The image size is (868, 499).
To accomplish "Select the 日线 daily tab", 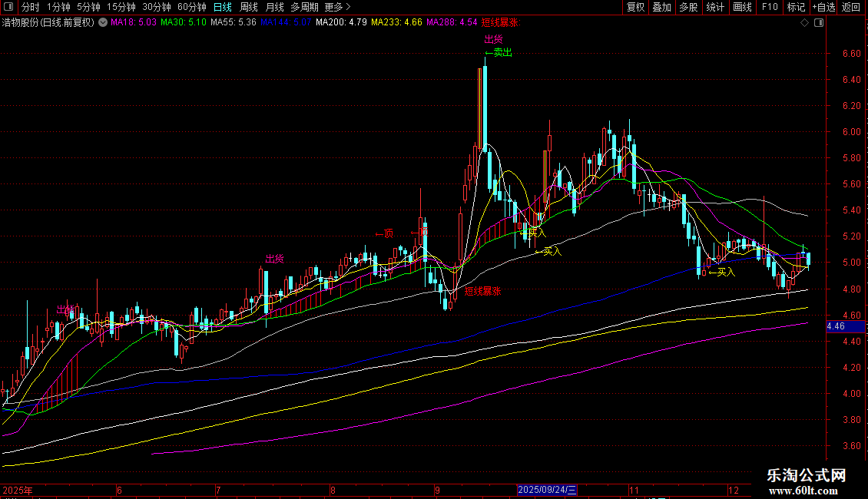I will [x=223, y=7].
